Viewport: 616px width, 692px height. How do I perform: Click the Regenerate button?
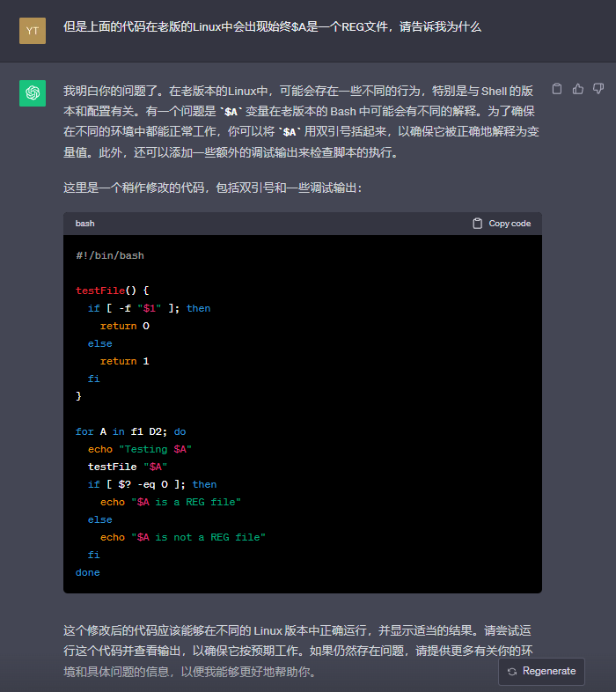pos(541,671)
